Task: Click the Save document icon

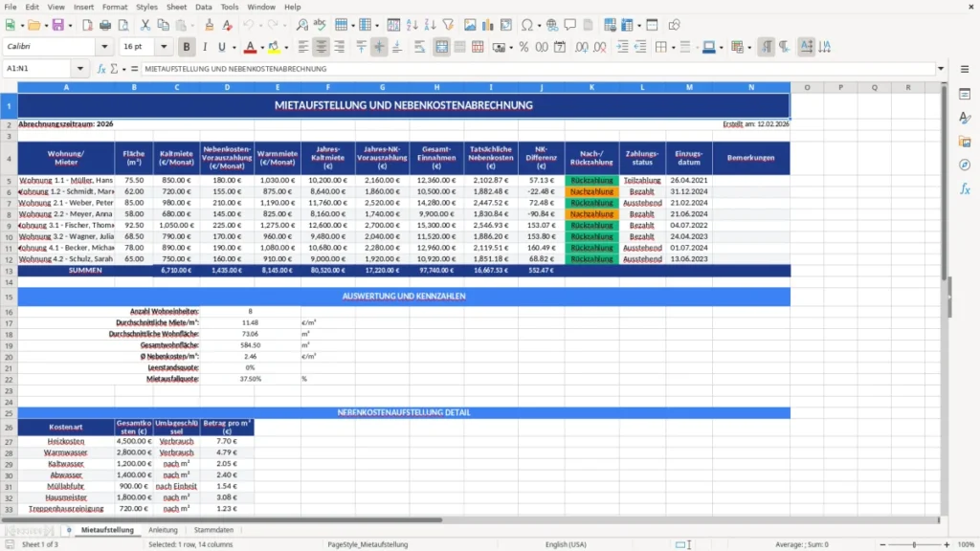Action: (58, 25)
